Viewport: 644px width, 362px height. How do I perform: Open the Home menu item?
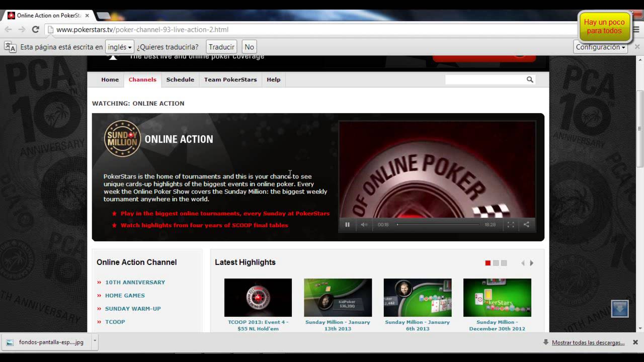110,79
